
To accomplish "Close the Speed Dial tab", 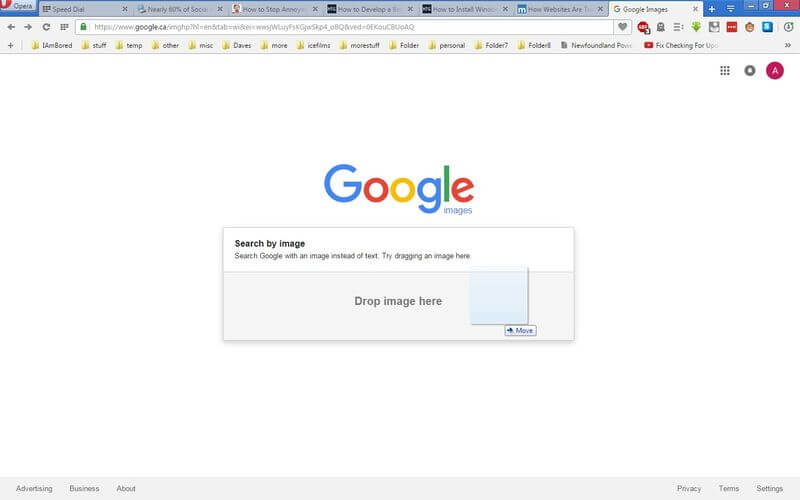I will pos(124,9).
